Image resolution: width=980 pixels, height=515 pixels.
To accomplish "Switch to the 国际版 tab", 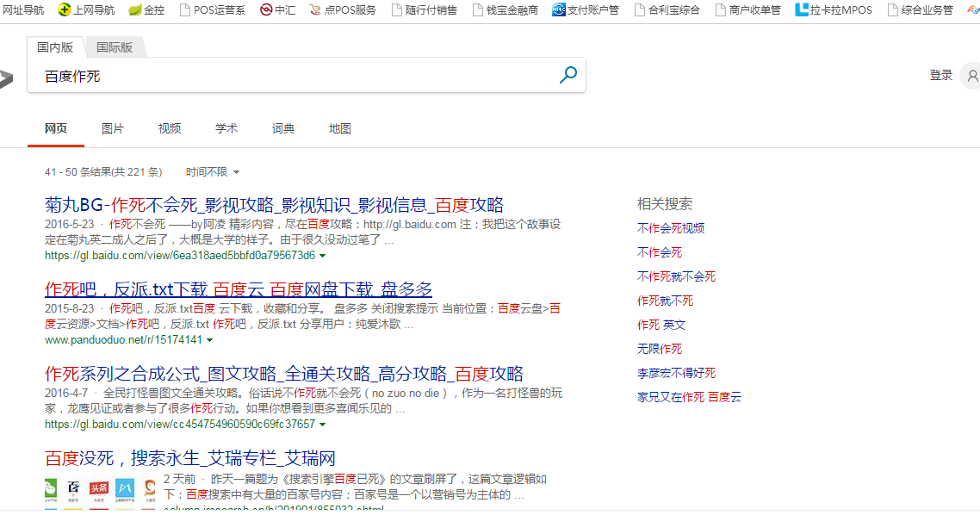I will click(115, 47).
